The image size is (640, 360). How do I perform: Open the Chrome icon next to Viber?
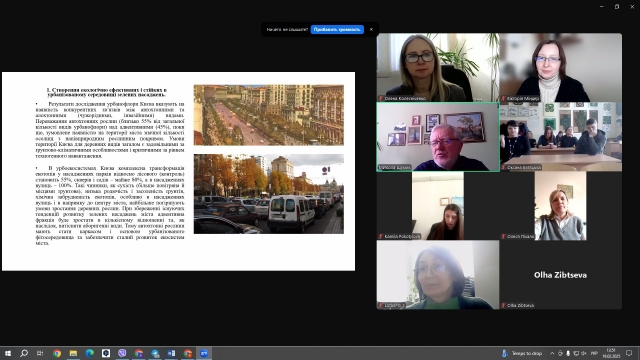[x=139, y=353]
